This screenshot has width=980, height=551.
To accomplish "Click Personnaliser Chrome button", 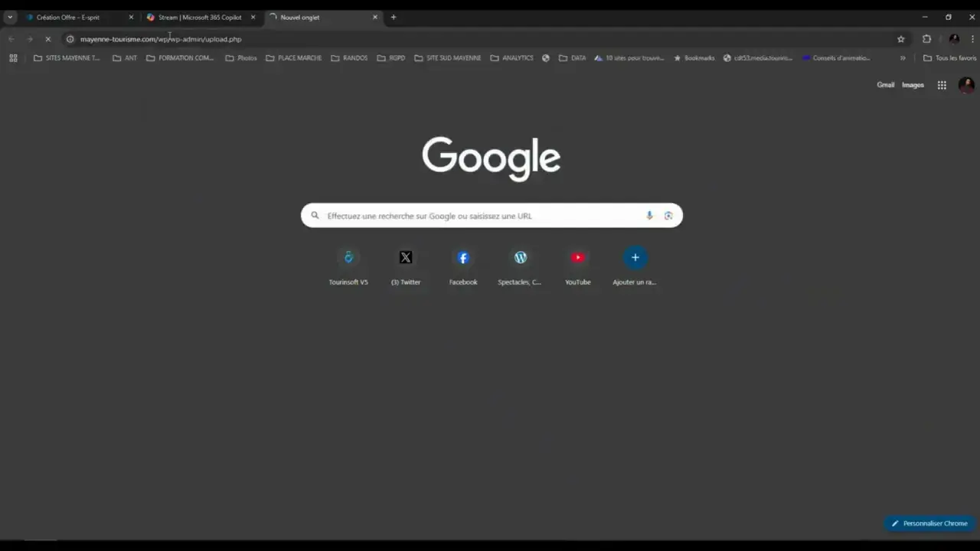I will (928, 523).
